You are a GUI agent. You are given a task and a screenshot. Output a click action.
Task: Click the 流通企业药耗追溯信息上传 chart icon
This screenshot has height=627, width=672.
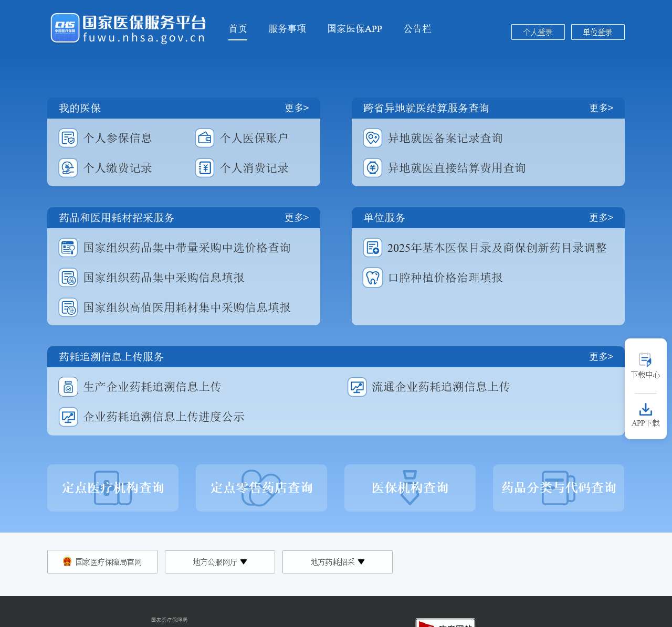357,386
